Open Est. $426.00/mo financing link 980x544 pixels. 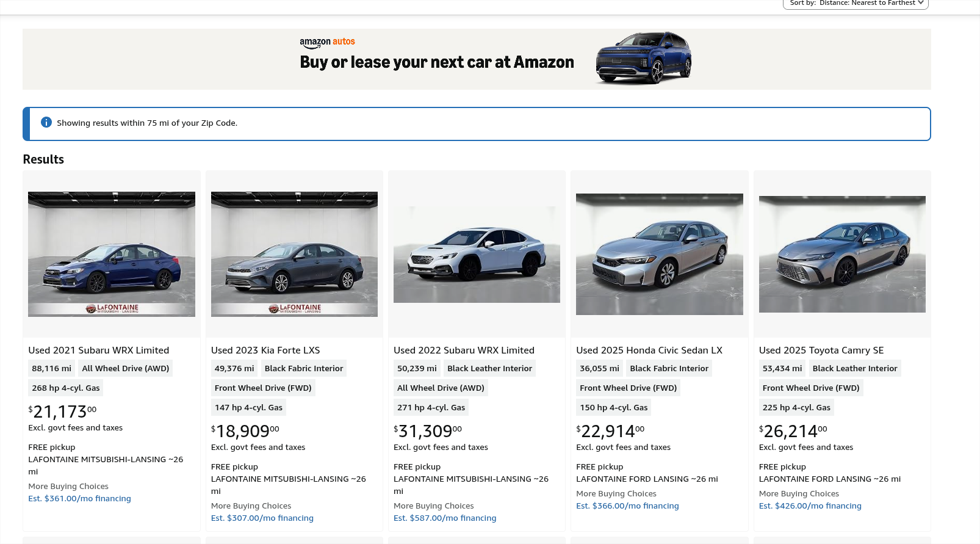(x=810, y=506)
